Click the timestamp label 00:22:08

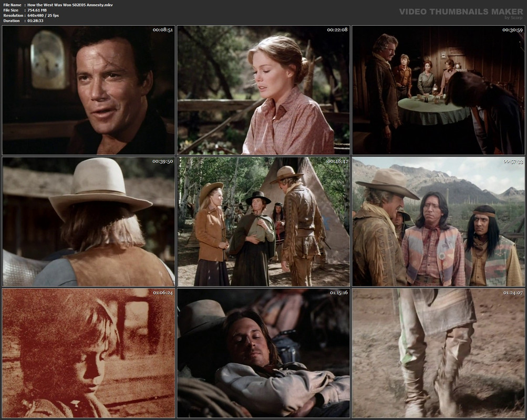click(x=337, y=30)
